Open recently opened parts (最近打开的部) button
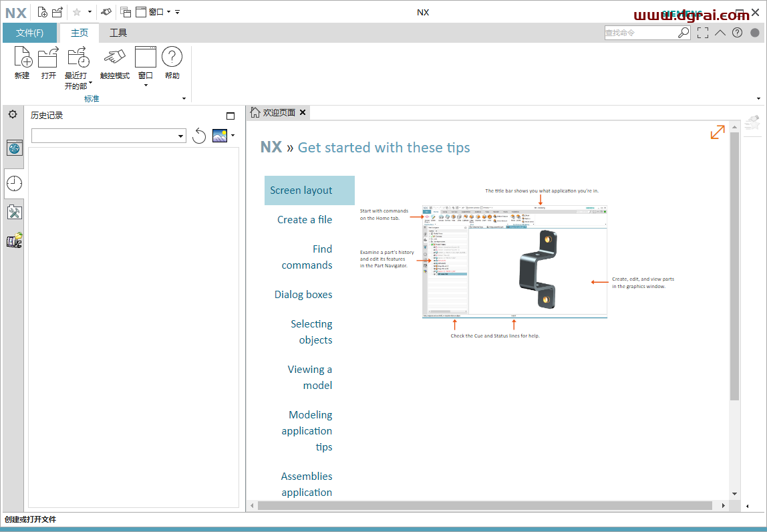 point(78,68)
